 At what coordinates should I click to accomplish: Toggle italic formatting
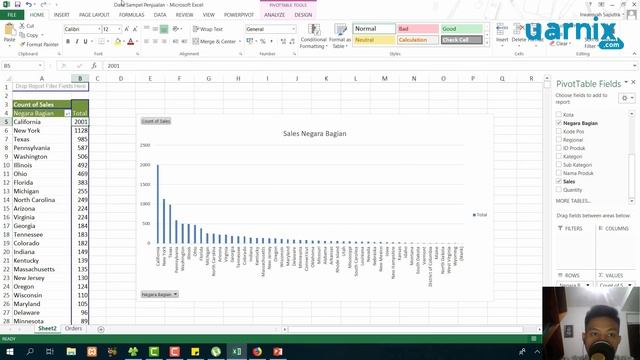point(76,41)
